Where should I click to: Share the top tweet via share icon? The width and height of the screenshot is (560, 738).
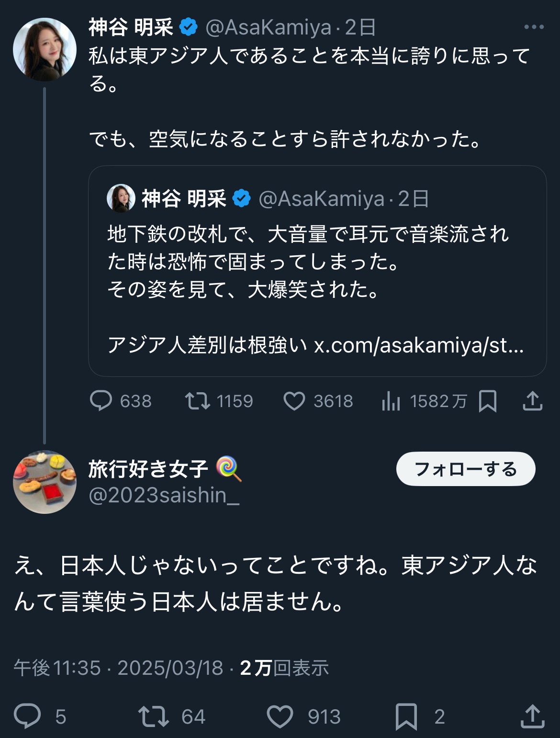pos(532,401)
